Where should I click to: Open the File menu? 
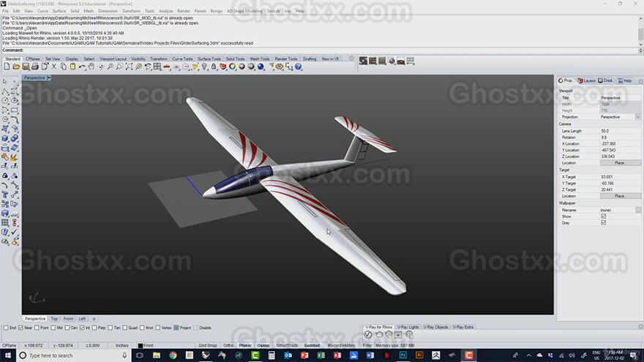tap(5, 11)
